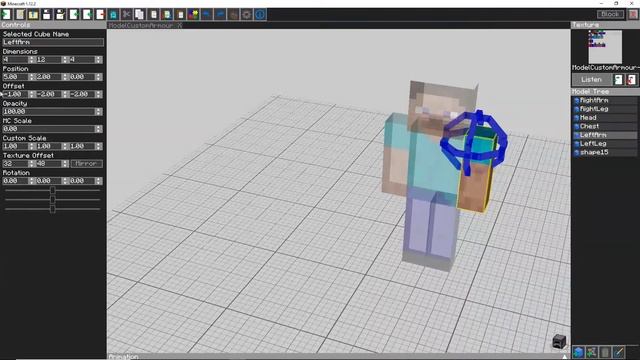The height and width of the screenshot is (360, 640).
Task: Toggle the Listen texture button
Action: [592, 80]
